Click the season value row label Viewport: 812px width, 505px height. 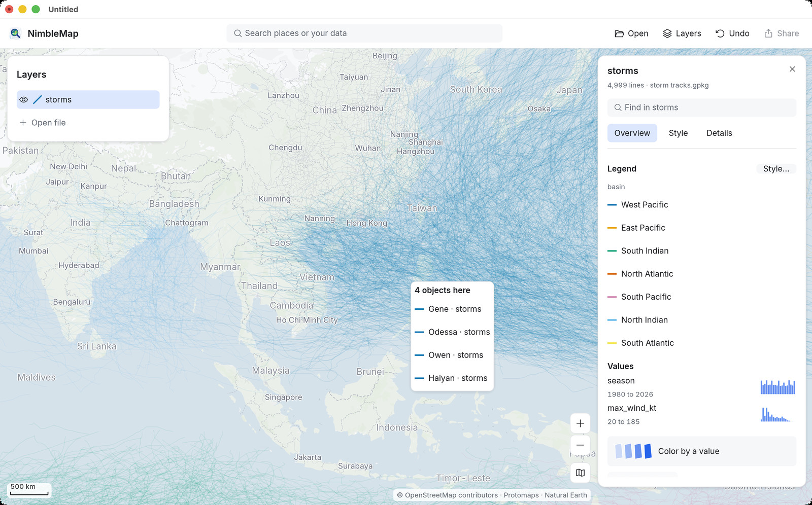(x=621, y=381)
